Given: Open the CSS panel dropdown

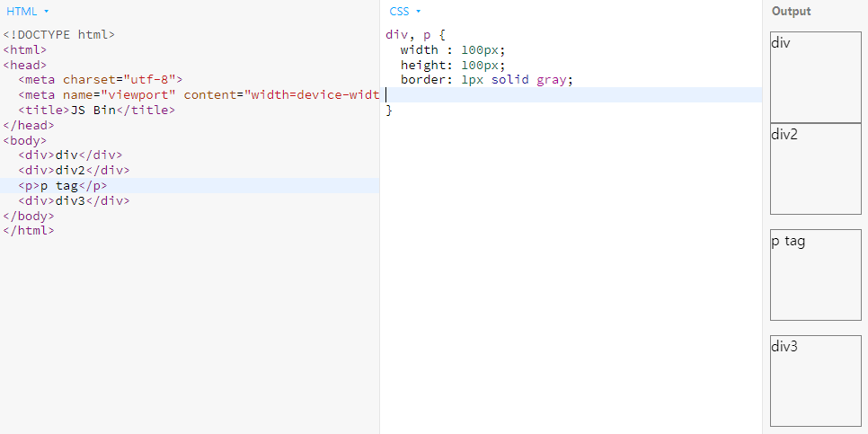Looking at the screenshot, I should pyautogui.click(x=405, y=11).
